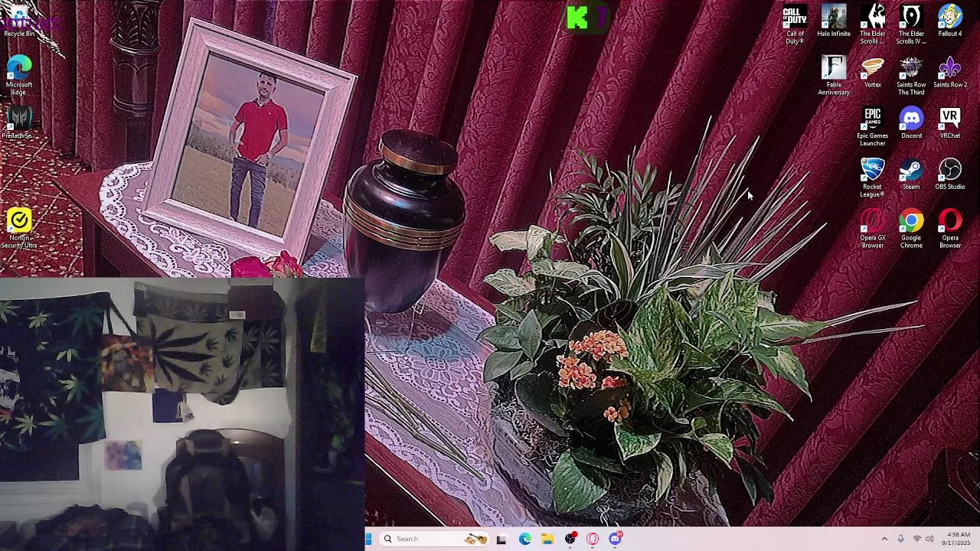The image size is (980, 551).
Task: Select The Elder Scrolls IV shortcut
Action: coord(911,24)
